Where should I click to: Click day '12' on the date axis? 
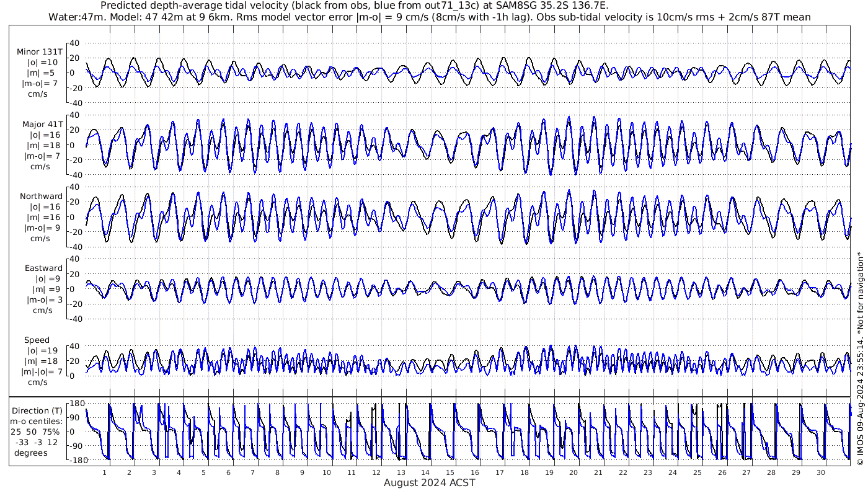click(x=376, y=472)
